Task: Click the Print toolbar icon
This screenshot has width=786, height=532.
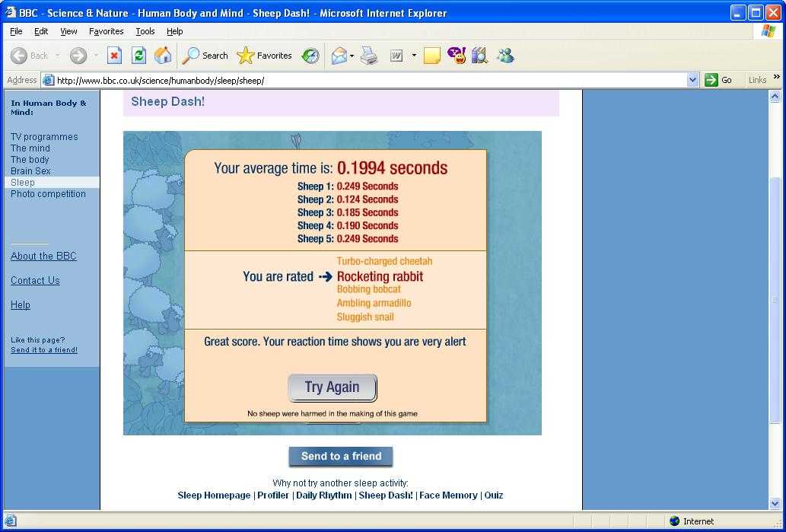Action: [x=369, y=56]
